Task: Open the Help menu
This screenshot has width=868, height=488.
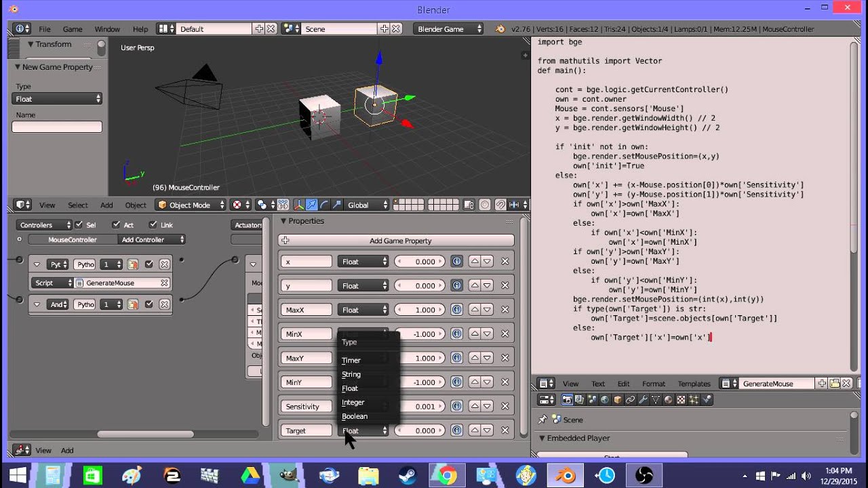Action: click(140, 29)
